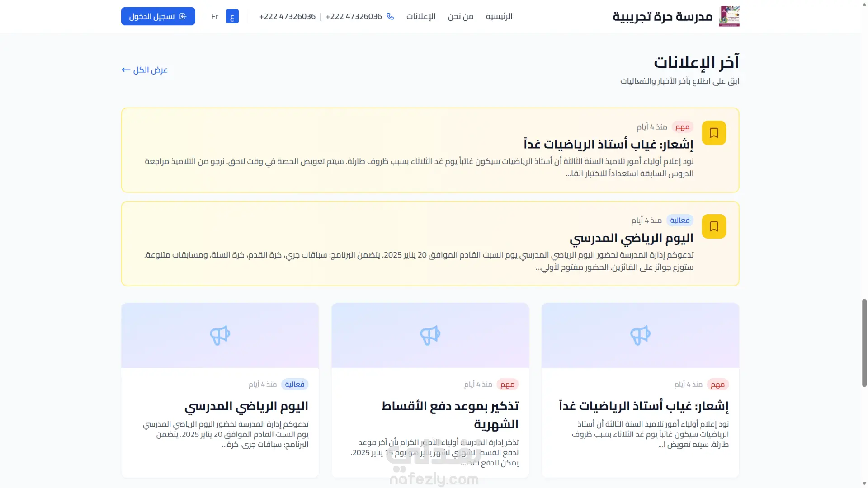868x488 pixels.
Task: Click the login arrow icon in blue button
Action: click(183, 16)
